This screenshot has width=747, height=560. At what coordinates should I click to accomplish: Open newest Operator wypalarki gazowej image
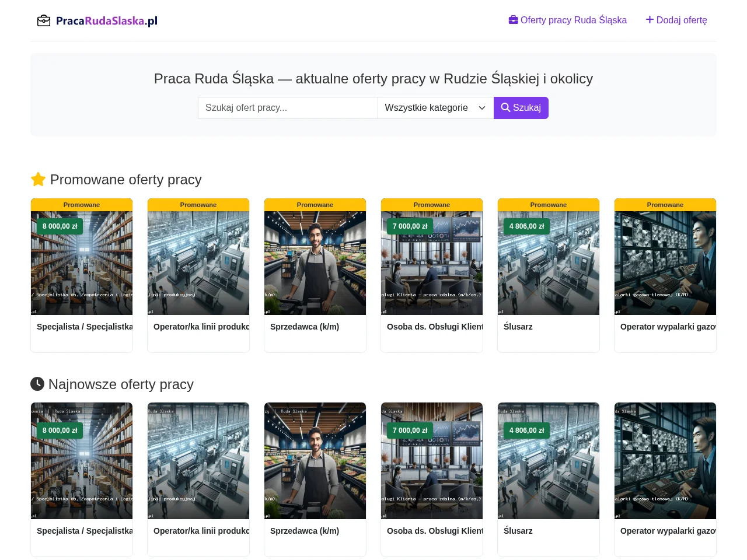point(665,461)
